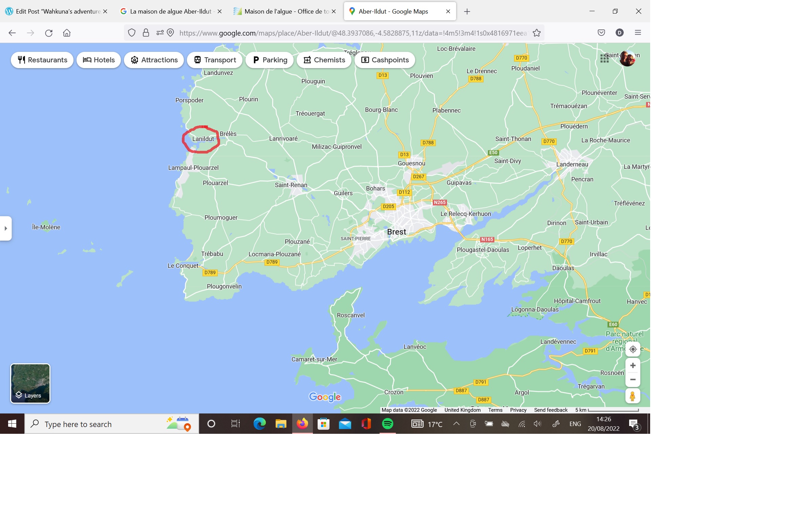Show hidden system tray icons
Screen dimensions: 812x507
[456, 424]
